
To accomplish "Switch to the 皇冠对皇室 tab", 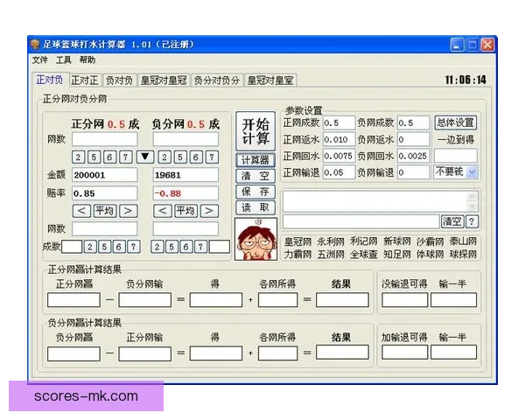I will tap(270, 80).
